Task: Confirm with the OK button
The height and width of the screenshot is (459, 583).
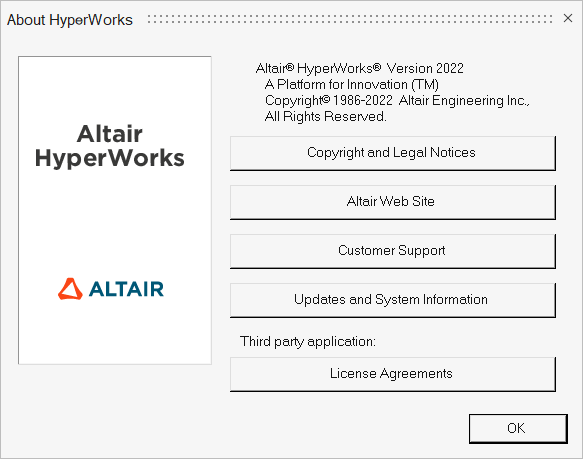Action: [x=518, y=428]
